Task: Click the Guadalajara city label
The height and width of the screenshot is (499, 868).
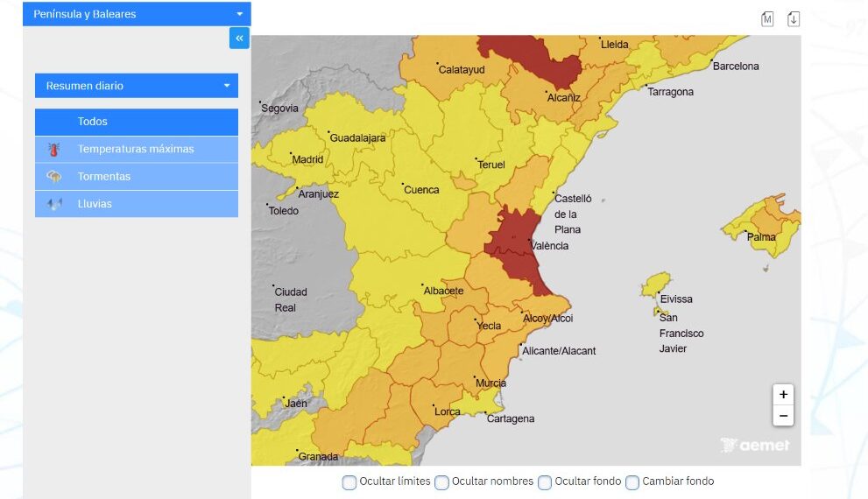Action: coord(357,137)
